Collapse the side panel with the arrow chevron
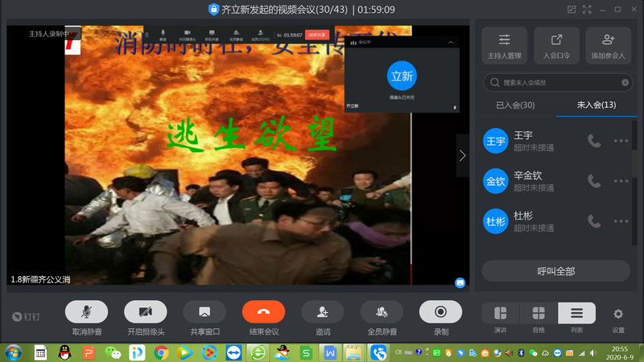The width and height of the screenshot is (644, 362). pos(462,155)
